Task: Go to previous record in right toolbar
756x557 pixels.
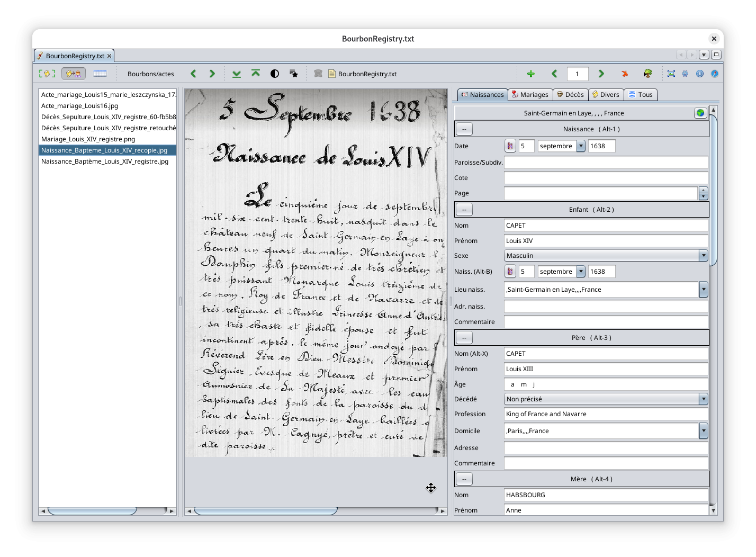Action: [x=554, y=74]
